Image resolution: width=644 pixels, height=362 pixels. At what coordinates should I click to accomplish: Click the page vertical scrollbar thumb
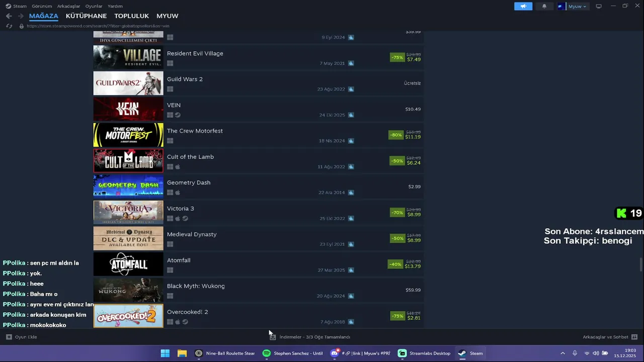point(641,264)
